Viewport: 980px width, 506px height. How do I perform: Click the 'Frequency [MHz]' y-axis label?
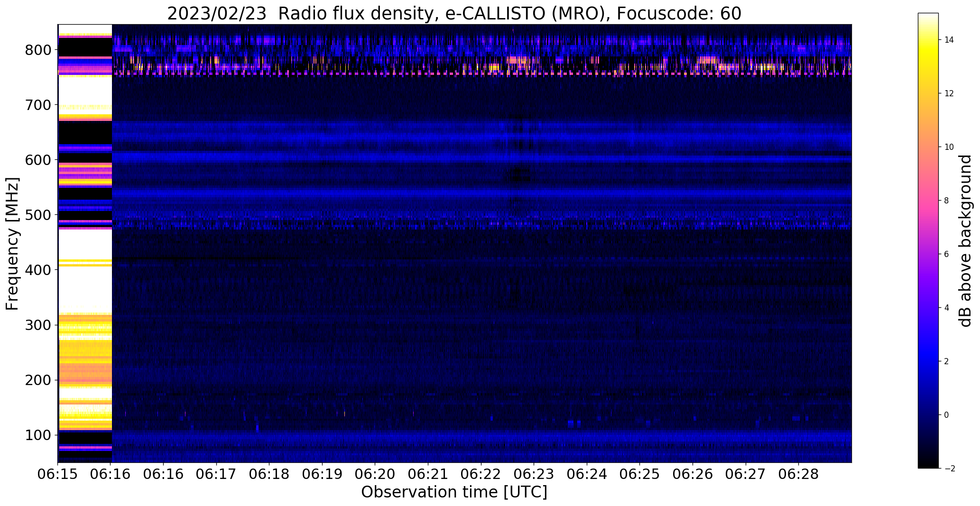tap(13, 244)
